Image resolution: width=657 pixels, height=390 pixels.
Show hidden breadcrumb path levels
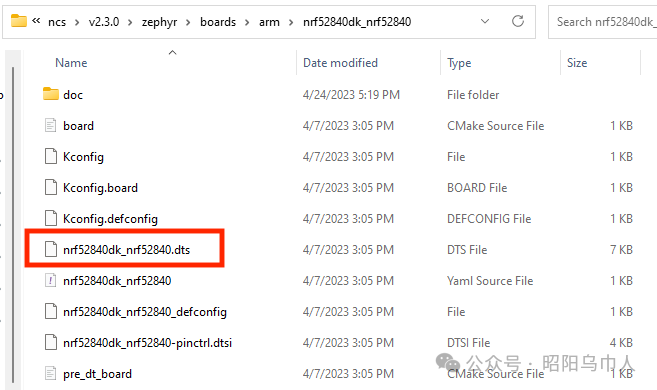pos(36,21)
